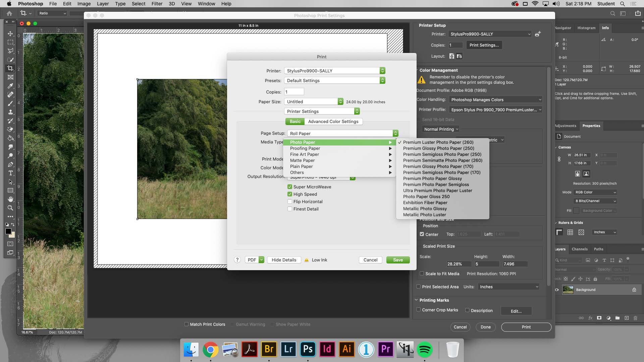Select the Path Selection tool

pos(10,182)
